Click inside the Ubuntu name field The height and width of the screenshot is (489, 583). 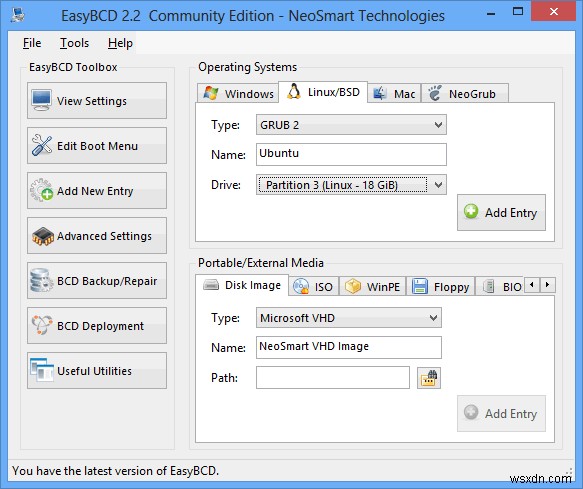tap(351, 154)
